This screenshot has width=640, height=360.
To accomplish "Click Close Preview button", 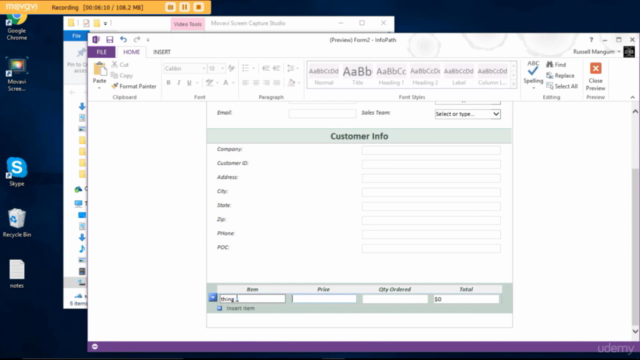I will tap(596, 76).
